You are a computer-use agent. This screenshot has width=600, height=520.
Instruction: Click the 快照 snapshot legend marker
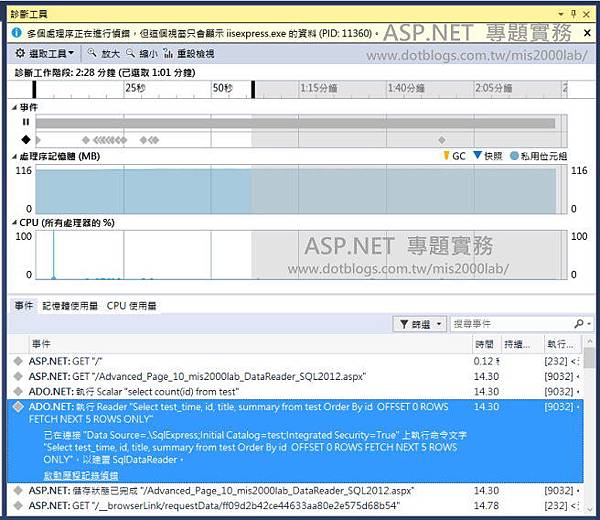point(477,155)
